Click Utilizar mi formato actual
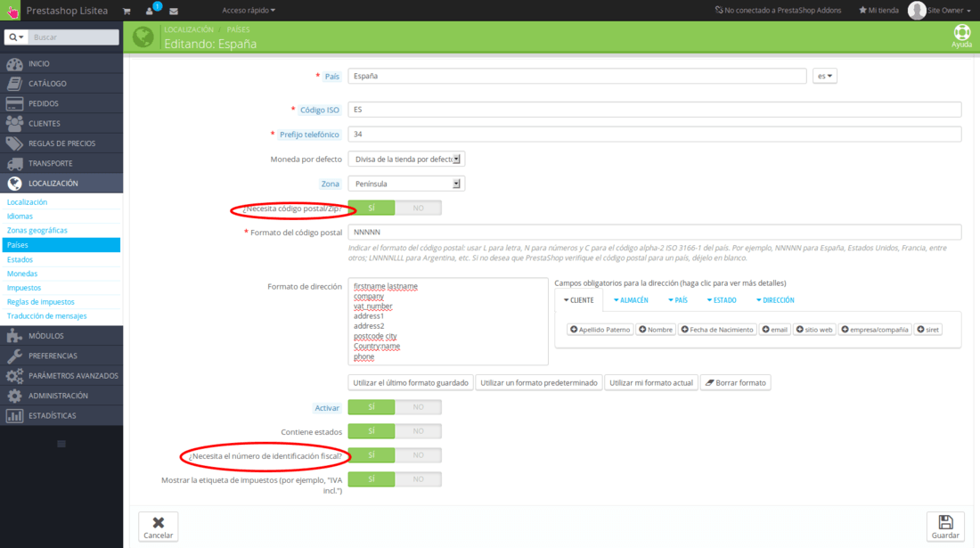Image resolution: width=980 pixels, height=548 pixels. click(x=651, y=383)
